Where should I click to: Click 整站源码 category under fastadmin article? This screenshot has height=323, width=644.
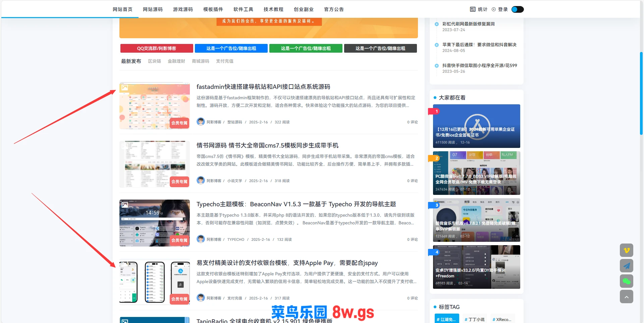234,122
